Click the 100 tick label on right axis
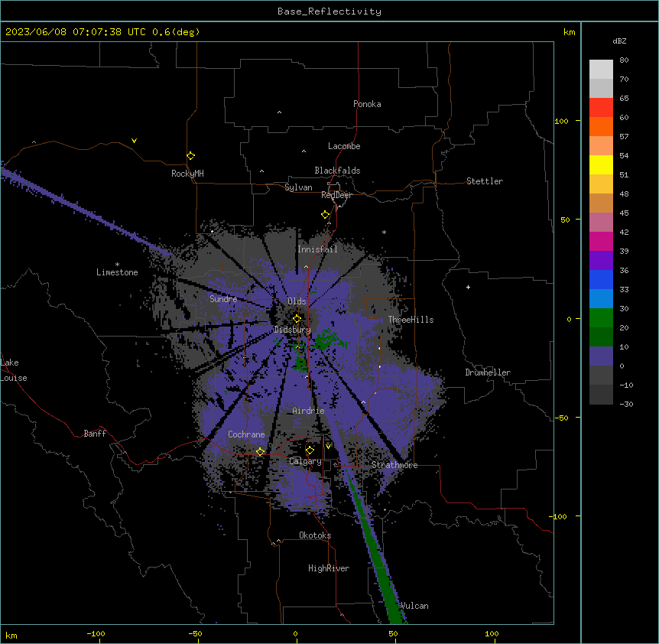 pos(561,121)
